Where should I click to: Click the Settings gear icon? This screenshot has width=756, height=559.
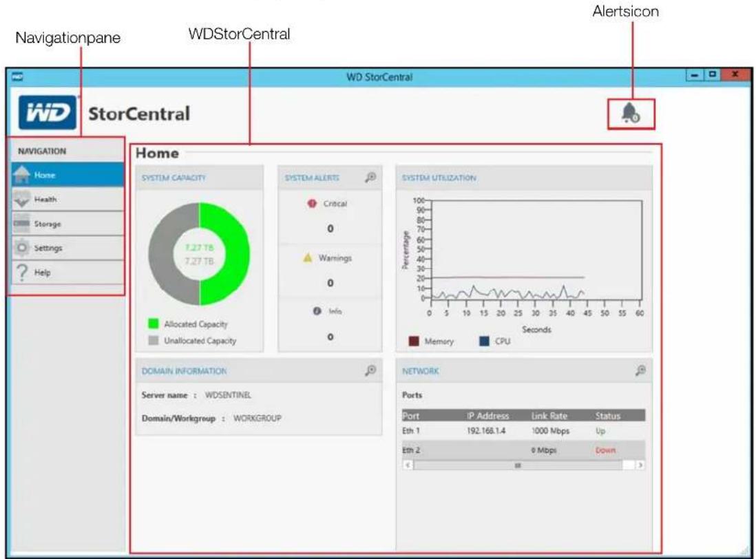[x=22, y=248]
